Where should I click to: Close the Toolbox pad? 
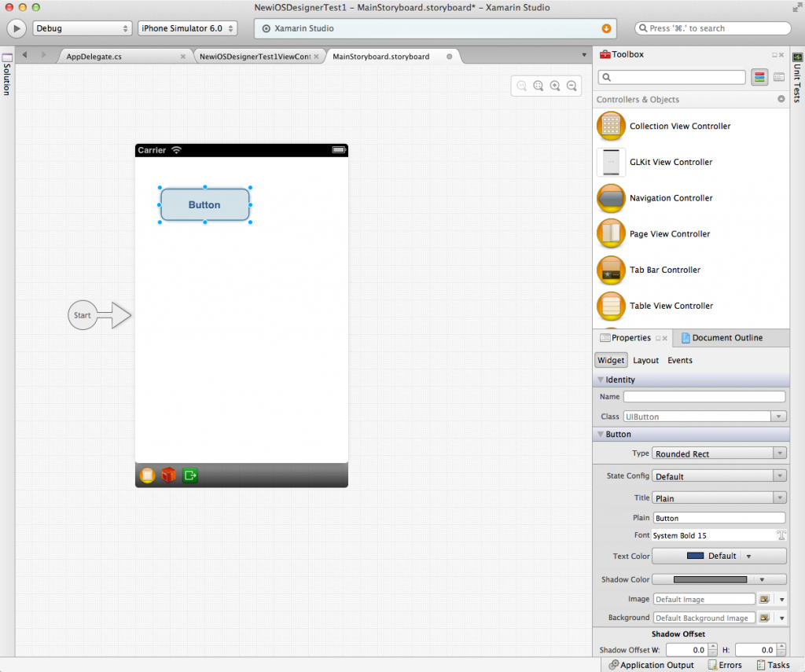point(781,55)
